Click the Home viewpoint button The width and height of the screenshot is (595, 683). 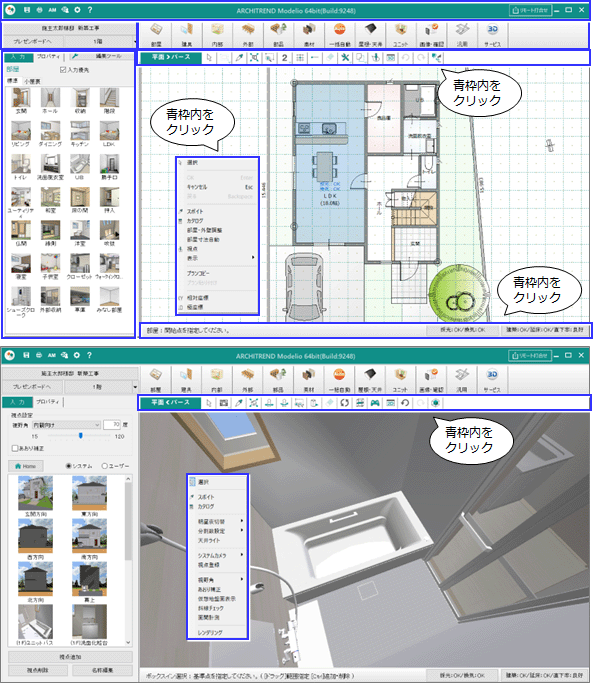(x=26, y=466)
